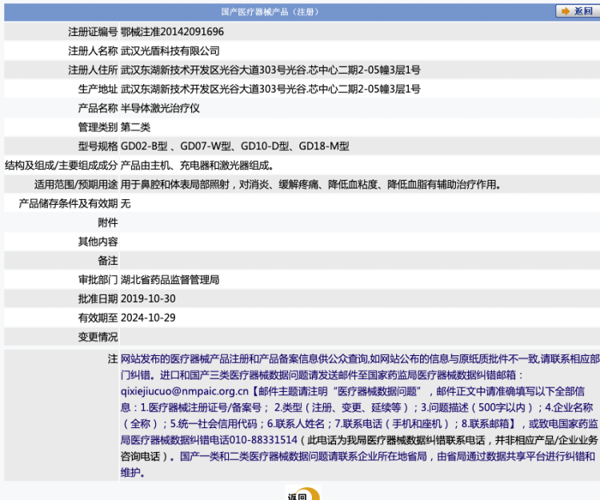Click the model specification GD02-B型 text
The image size is (600, 500).
[x=147, y=146]
